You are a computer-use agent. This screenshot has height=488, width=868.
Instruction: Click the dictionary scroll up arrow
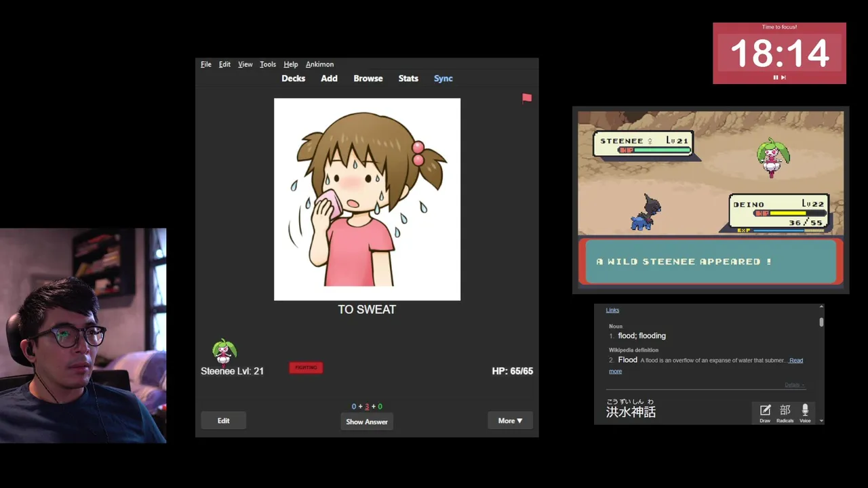(x=821, y=307)
